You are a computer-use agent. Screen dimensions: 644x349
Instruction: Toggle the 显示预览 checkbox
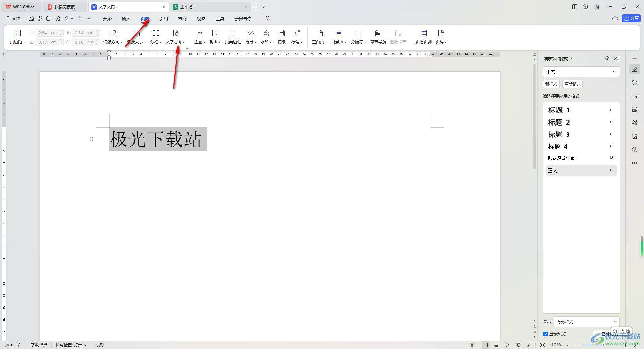pyautogui.click(x=546, y=334)
